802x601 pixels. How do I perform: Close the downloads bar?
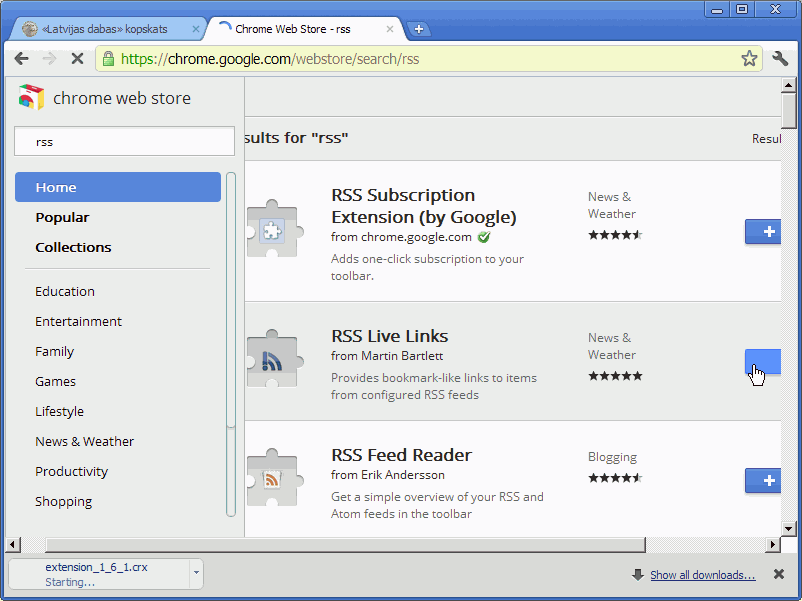[x=779, y=574]
